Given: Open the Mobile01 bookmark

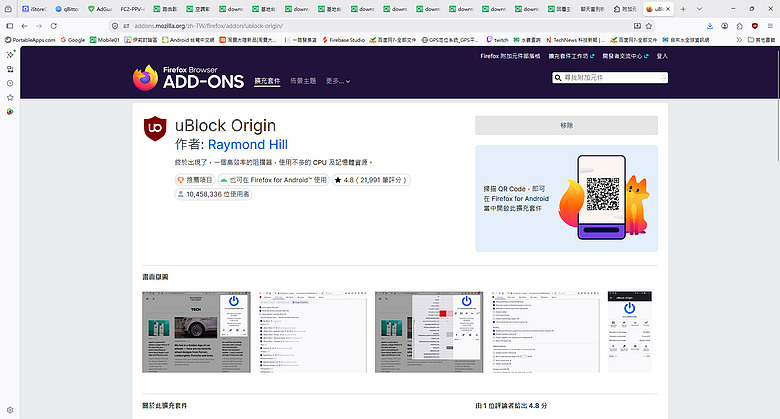Looking at the screenshot, I should 104,40.
